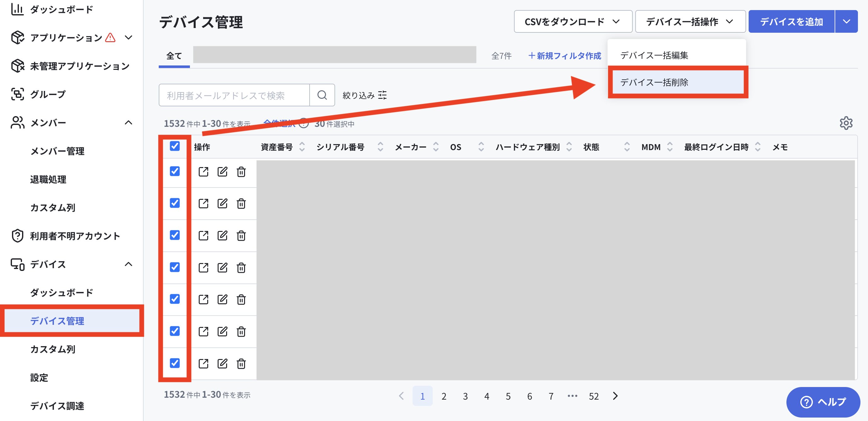The image size is (868, 421).
Task: Collapse the デバイス sidebar section
Action: (128, 264)
